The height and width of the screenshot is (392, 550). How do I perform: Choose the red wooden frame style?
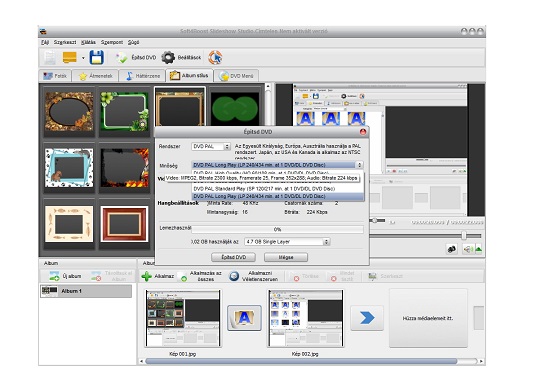[x=125, y=224]
